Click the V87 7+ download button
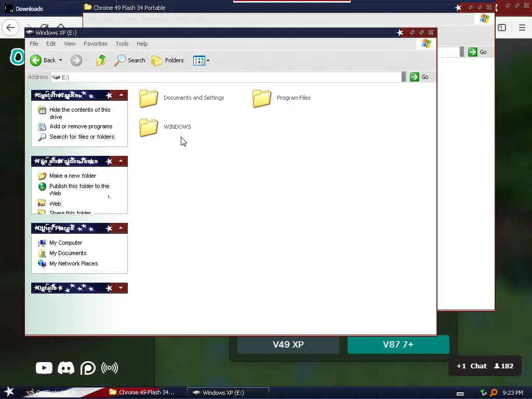This screenshot has width=532, height=399. pos(398,345)
